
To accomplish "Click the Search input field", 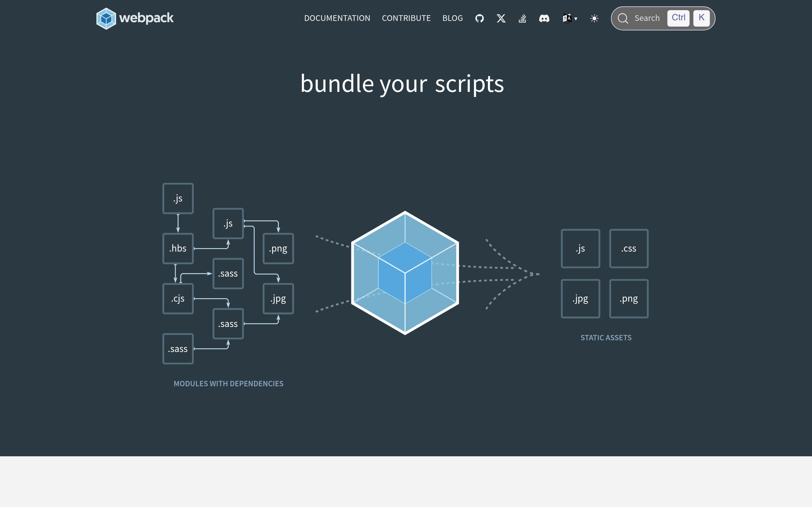I will pos(647,18).
